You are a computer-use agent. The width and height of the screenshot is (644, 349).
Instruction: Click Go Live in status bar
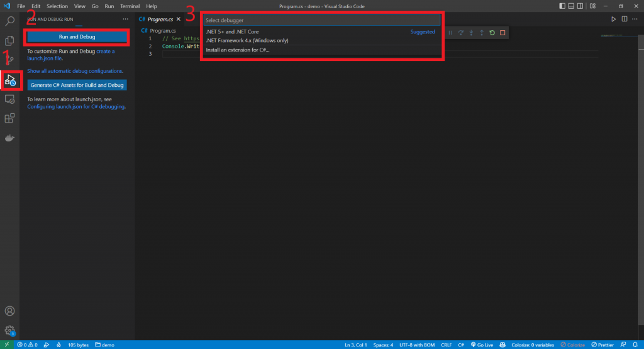pos(482,345)
